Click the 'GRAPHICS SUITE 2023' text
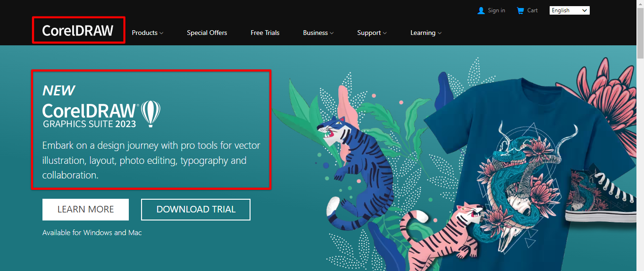 tap(90, 124)
